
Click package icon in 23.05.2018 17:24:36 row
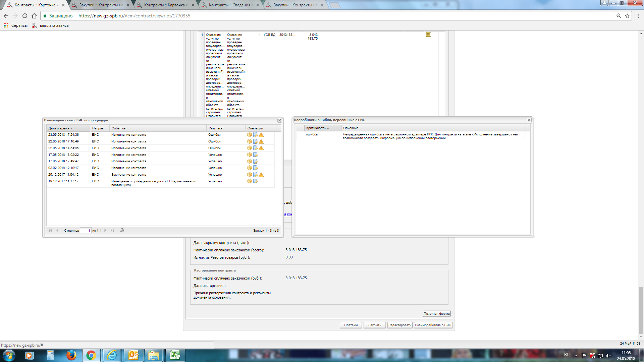pos(250,135)
